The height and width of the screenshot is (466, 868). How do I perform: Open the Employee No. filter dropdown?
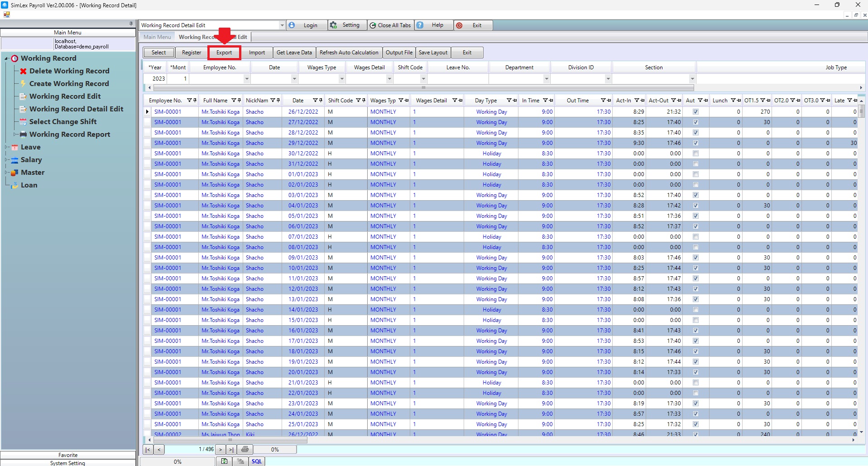point(247,79)
